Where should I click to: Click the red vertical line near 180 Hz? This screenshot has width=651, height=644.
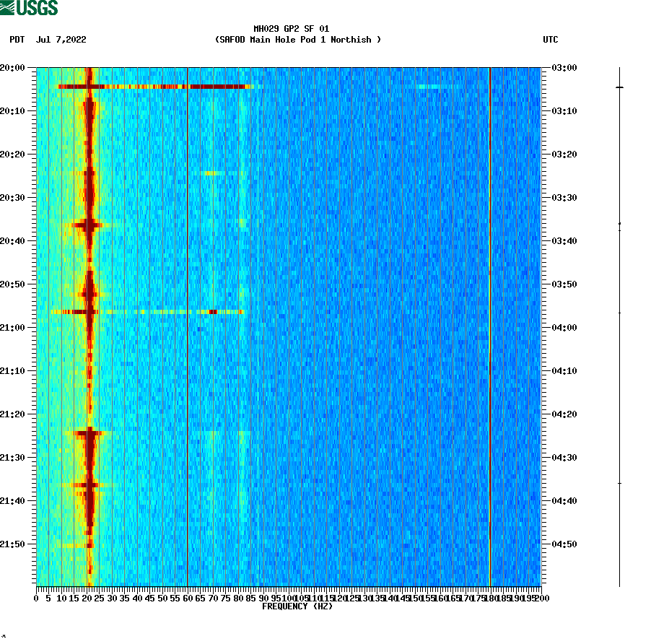(x=490, y=325)
